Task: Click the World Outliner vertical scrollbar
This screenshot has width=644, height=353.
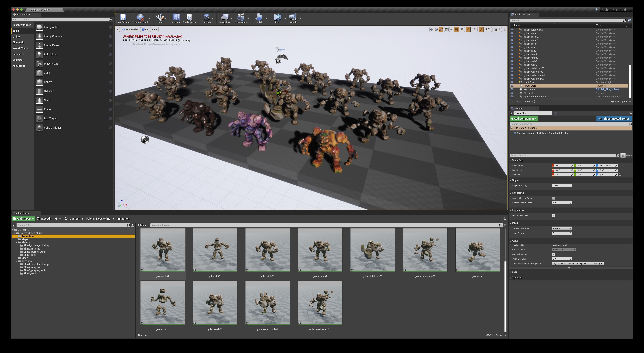Action: point(630,81)
